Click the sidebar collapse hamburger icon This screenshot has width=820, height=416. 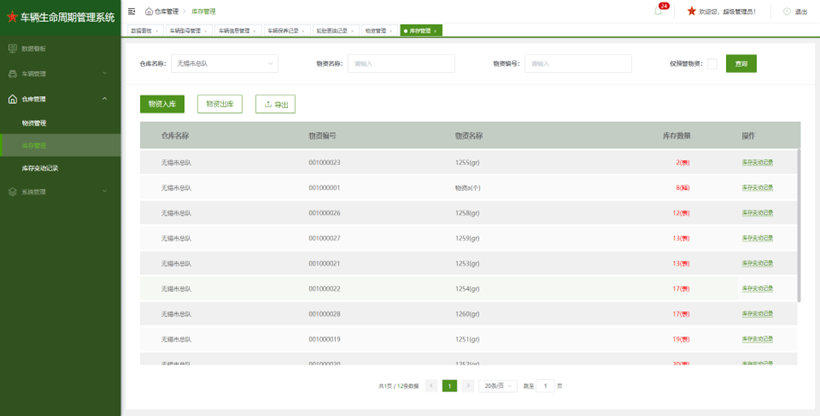click(132, 11)
